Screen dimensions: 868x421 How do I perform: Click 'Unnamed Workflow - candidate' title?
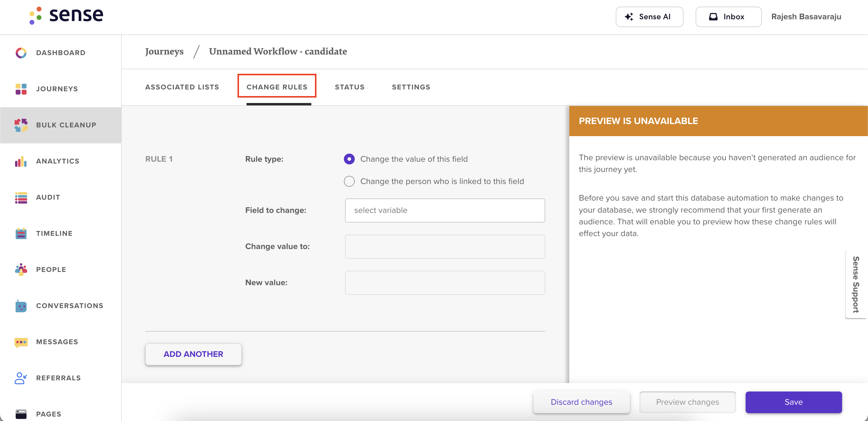tap(278, 51)
